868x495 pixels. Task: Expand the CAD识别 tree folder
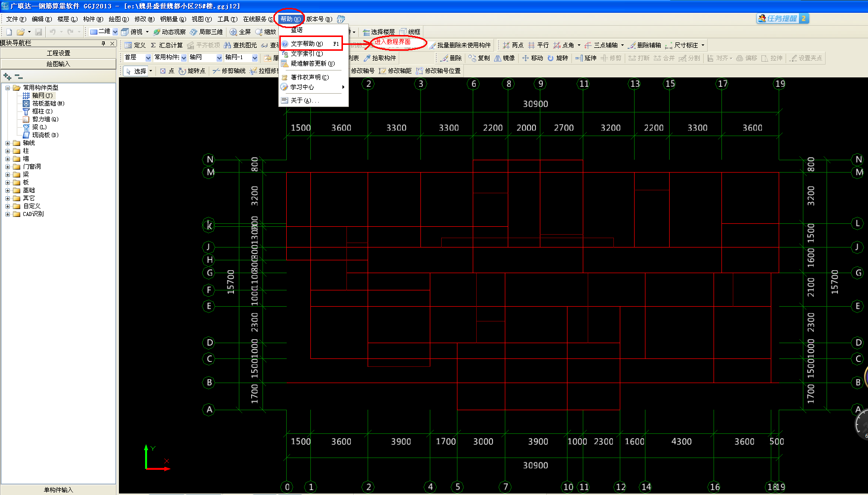click(7, 214)
